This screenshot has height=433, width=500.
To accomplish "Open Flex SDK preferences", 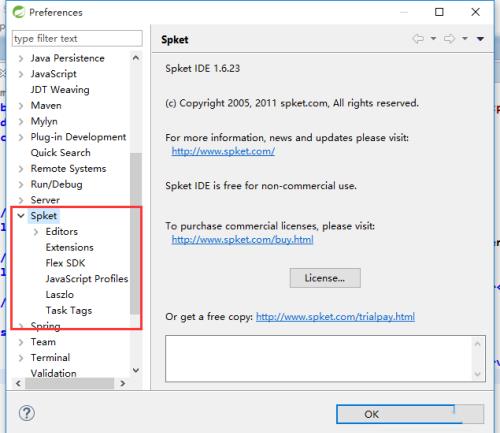I will (x=65, y=263).
